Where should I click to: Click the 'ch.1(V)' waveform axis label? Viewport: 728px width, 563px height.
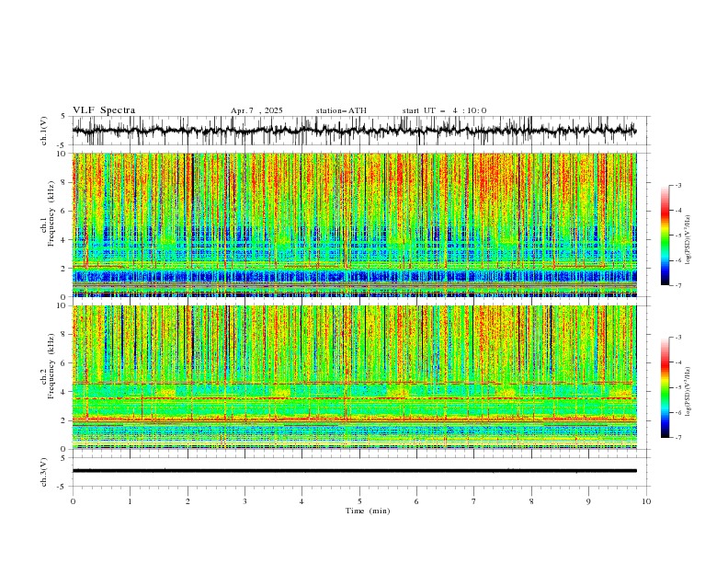click(x=44, y=131)
